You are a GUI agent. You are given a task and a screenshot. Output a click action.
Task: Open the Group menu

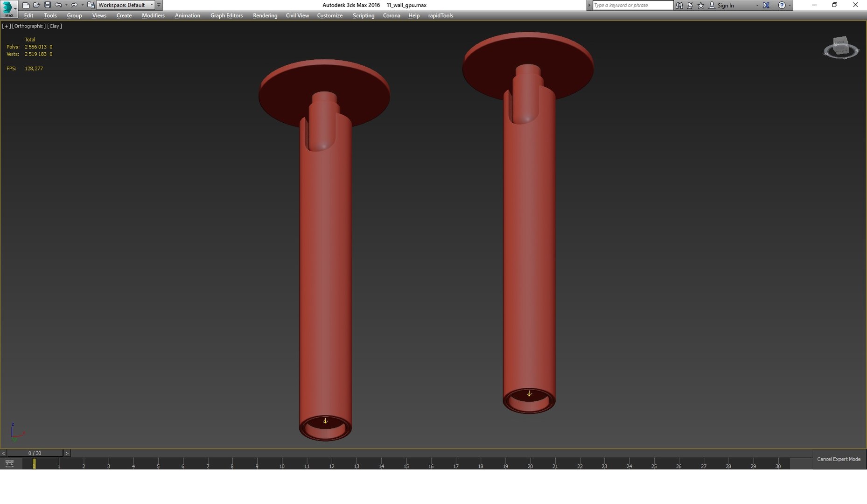[x=74, y=15]
